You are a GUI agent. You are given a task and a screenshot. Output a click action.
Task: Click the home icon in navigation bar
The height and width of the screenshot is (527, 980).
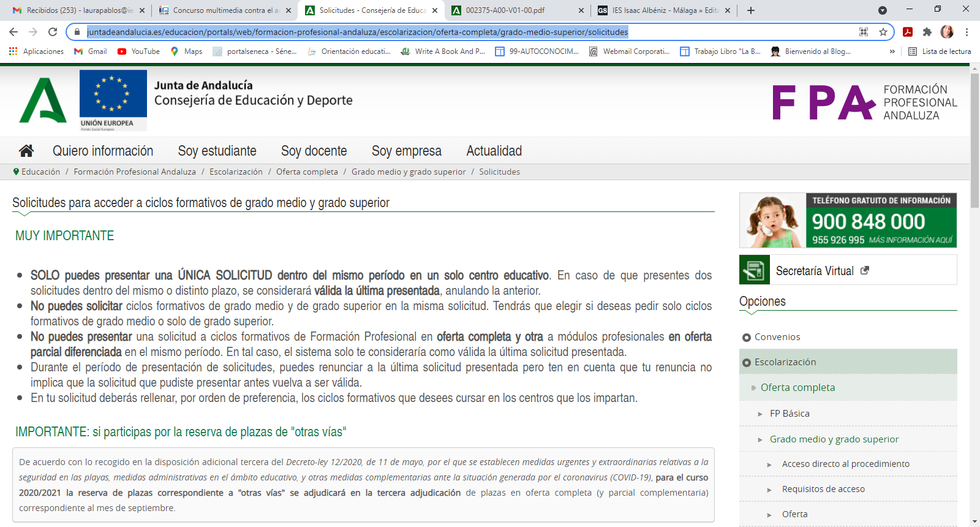(26, 151)
